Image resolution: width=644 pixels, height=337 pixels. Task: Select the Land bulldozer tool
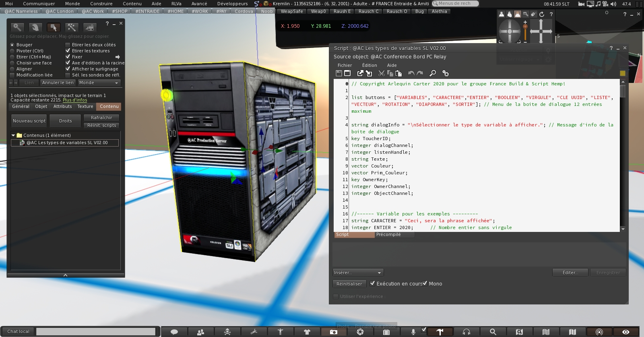[x=89, y=27]
